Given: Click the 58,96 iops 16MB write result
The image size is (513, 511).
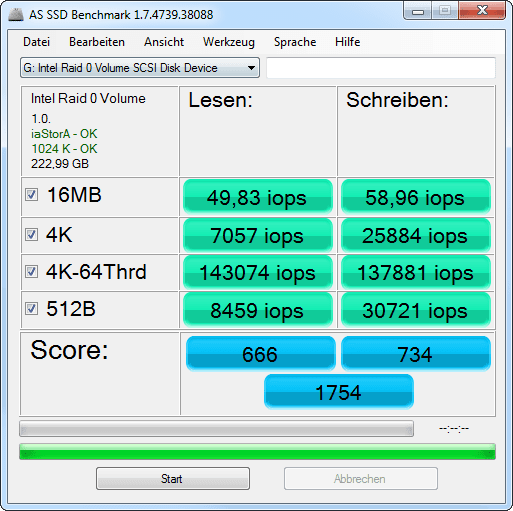Looking at the screenshot, I should [416, 197].
